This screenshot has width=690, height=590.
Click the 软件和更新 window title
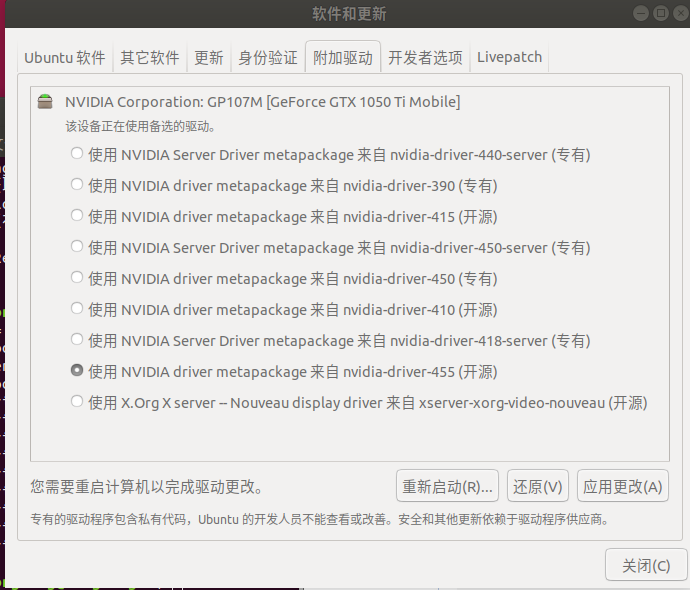pyautogui.click(x=349, y=14)
